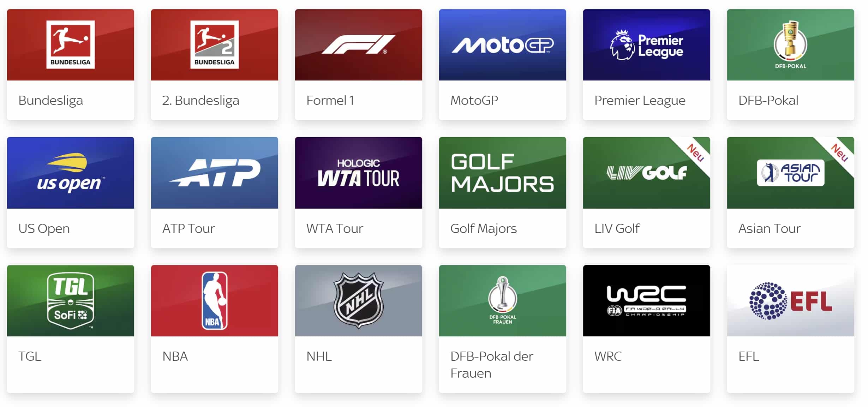The width and height of the screenshot is (868, 407).
Task: Select the 2. Bundesliga logo
Action: [215, 45]
